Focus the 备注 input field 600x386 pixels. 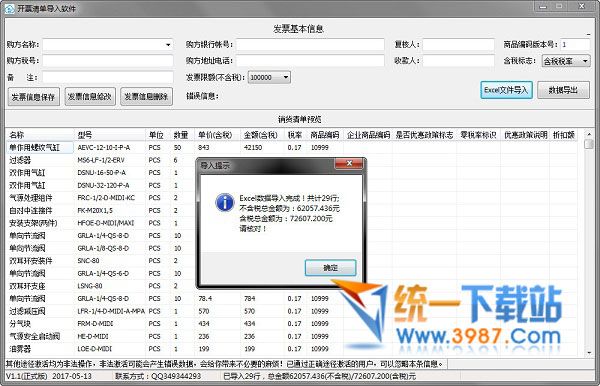(x=108, y=78)
